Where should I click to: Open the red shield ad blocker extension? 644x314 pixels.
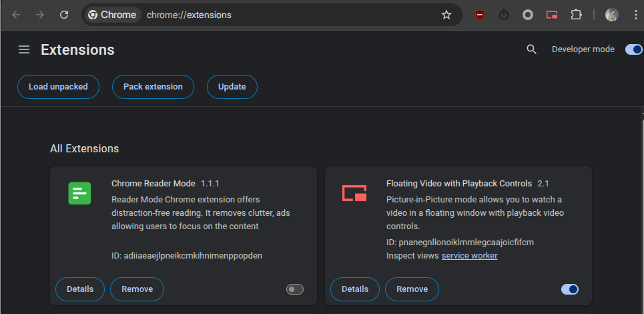point(479,15)
